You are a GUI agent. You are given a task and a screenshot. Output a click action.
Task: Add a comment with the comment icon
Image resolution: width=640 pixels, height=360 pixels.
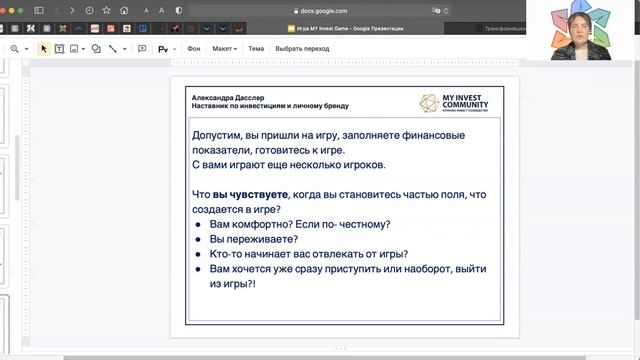click(x=142, y=49)
